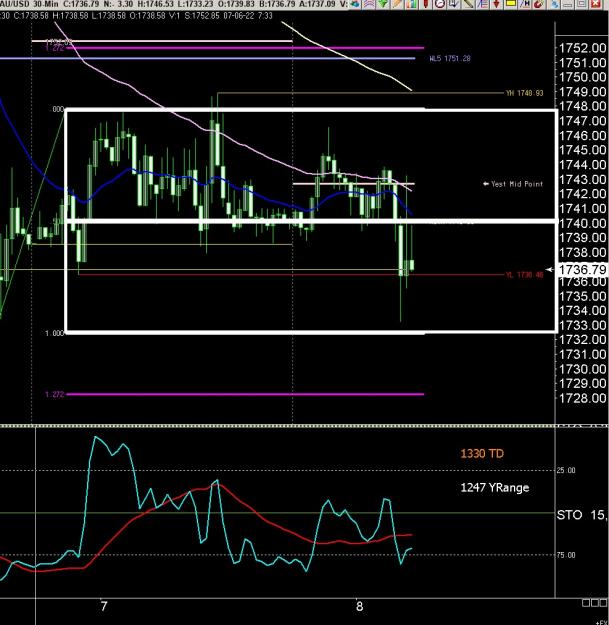609x625 pixels.
Task: Click the WL5 1751.28 level label
Action: click(x=450, y=59)
